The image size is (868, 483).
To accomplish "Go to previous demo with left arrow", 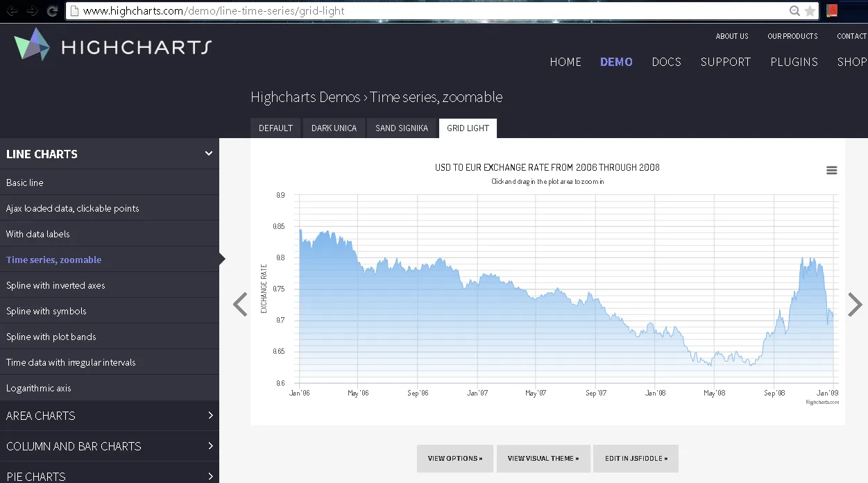I will (x=240, y=304).
